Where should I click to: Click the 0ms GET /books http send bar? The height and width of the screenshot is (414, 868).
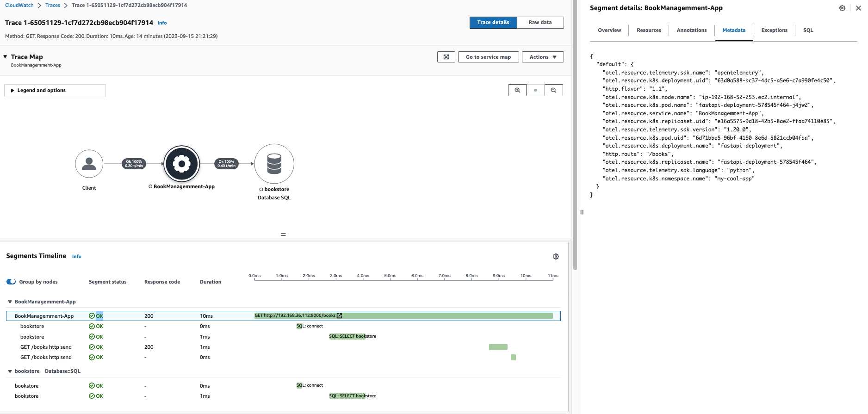click(513, 357)
